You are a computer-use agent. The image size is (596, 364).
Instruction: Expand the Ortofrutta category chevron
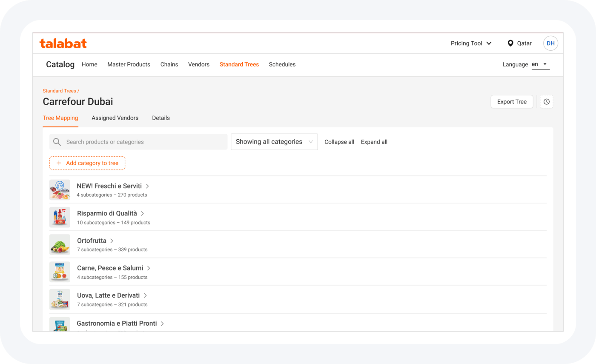pos(112,241)
